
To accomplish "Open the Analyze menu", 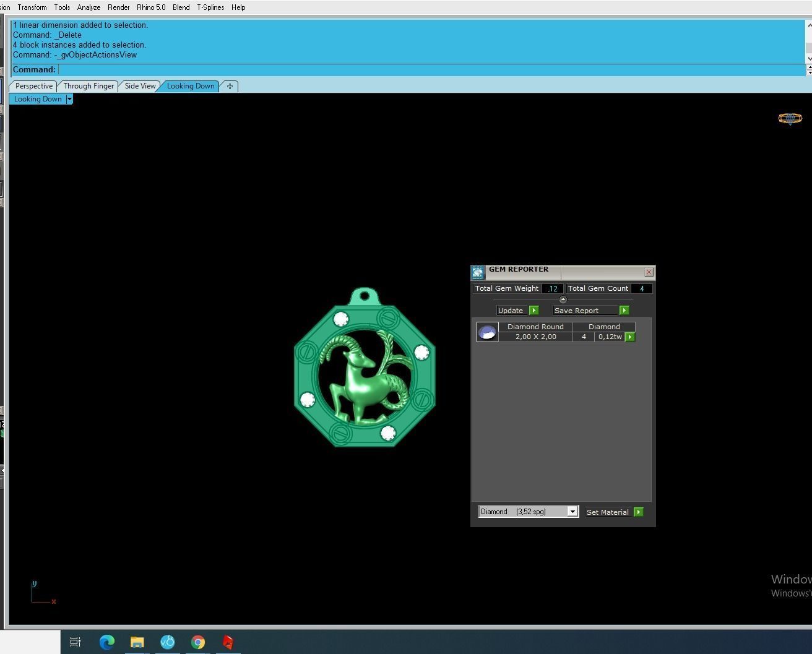I will tap(89, 7).
